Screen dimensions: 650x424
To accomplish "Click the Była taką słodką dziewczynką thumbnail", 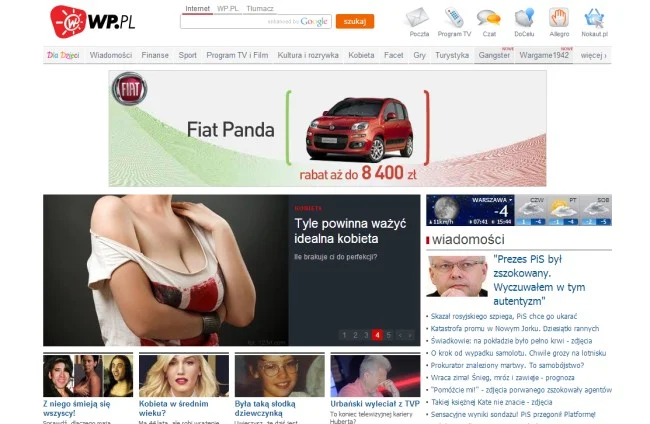I will coord(279,375).
